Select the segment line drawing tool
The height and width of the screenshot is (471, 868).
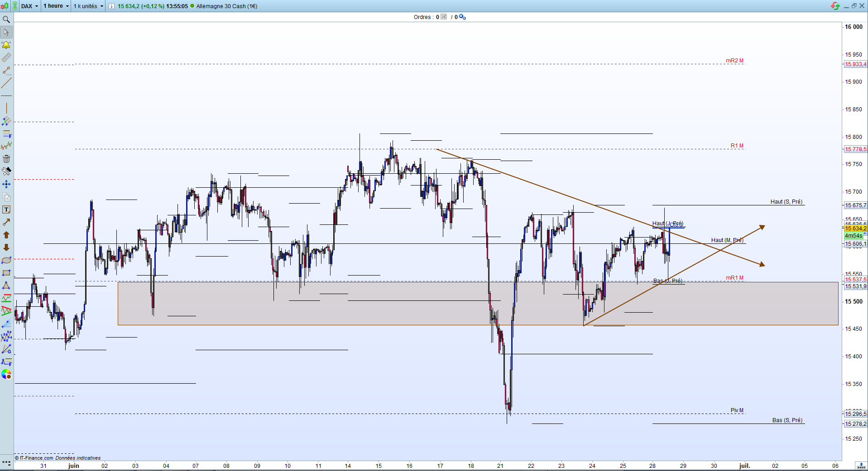6,70
